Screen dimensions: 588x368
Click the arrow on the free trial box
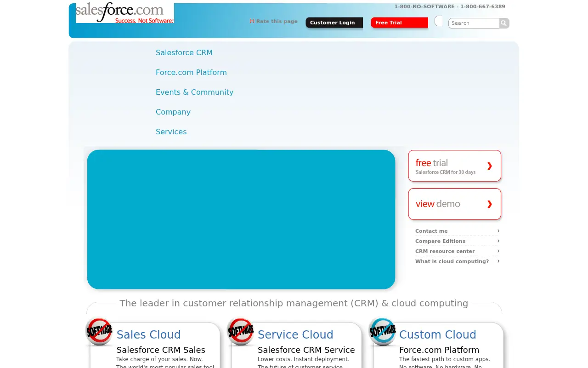click(x=490, y=166)
